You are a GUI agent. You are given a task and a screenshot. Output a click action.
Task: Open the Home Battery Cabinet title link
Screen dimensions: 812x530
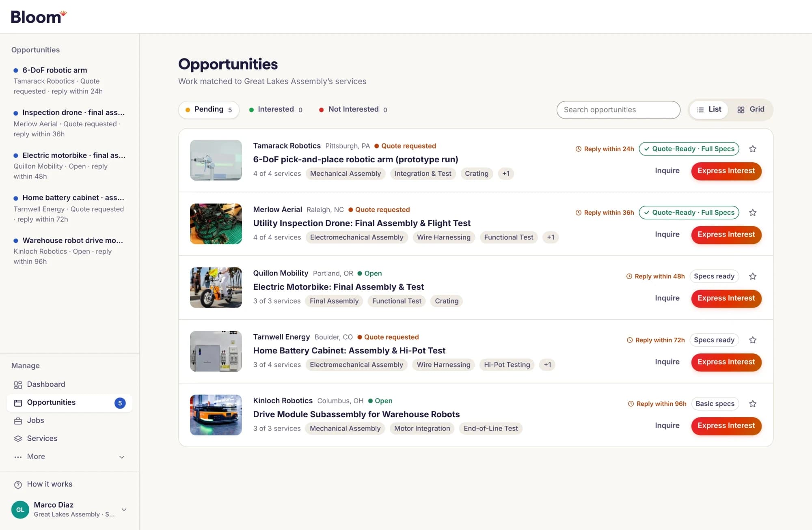[349, 351]
